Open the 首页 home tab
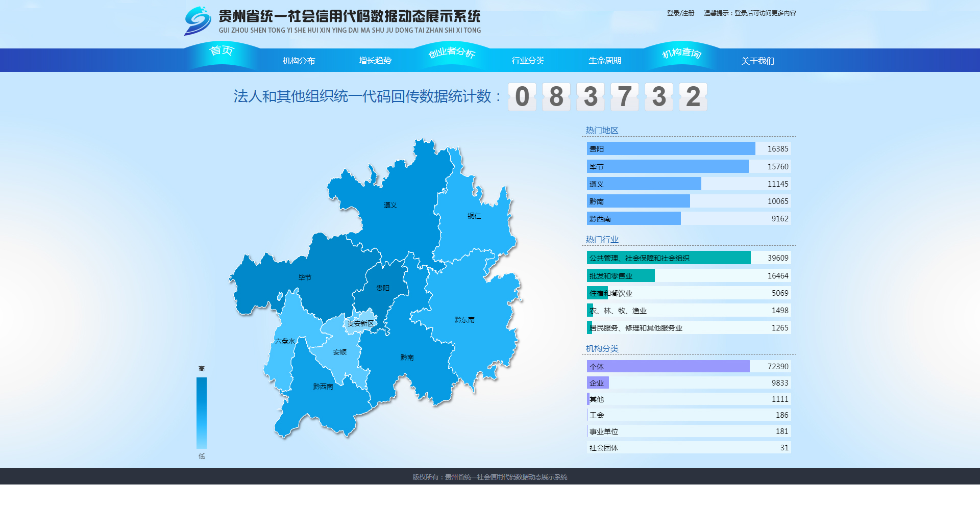Image resolution: width=980 pixels, height=510 pixels. (222, 51)
